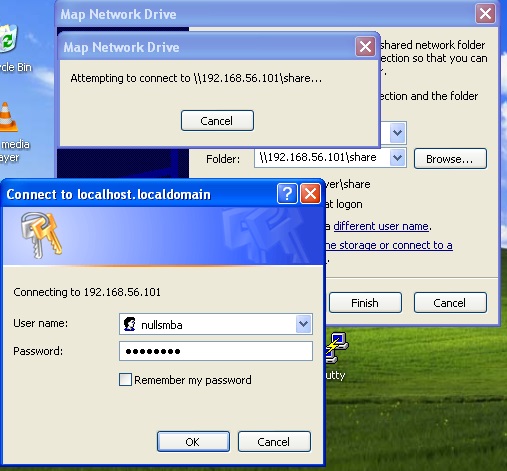
Task: Cancel the connection attempt to 192.168.56.101
Action: pos(217,121)
